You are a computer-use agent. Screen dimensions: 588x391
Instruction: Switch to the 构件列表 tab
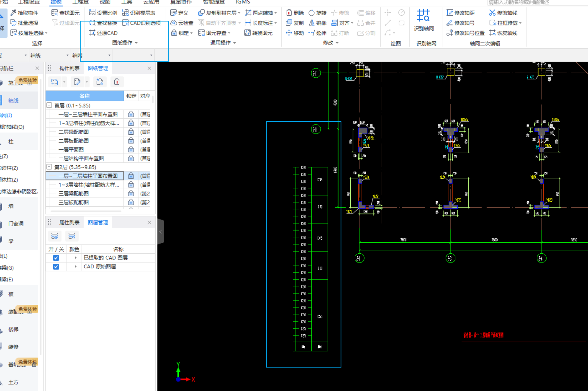69,68
